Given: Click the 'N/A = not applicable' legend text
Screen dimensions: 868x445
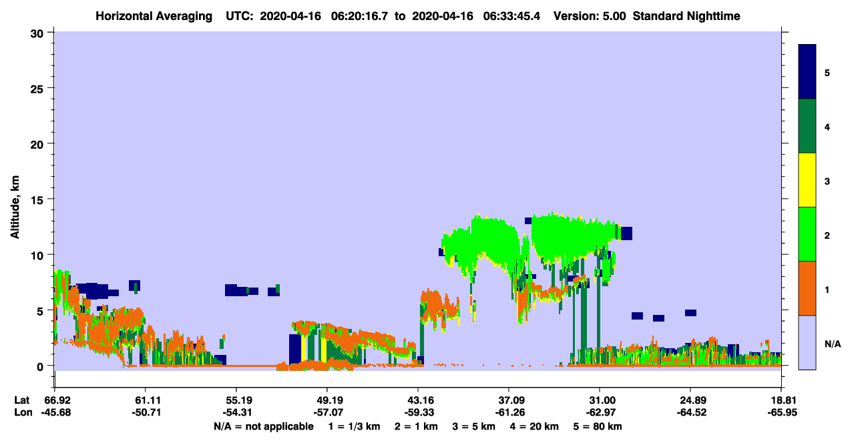Looking at the screenshot, I should tap(264, 426).
